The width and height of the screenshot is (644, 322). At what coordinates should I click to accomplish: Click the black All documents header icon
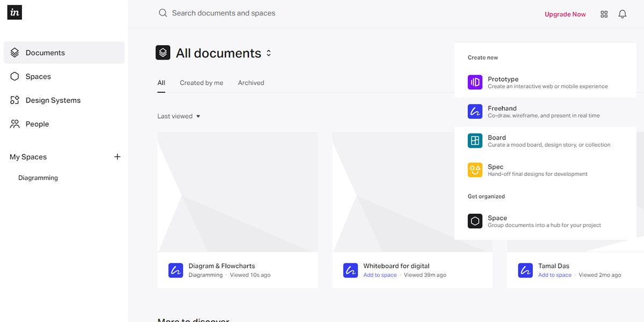click(163, 53)
